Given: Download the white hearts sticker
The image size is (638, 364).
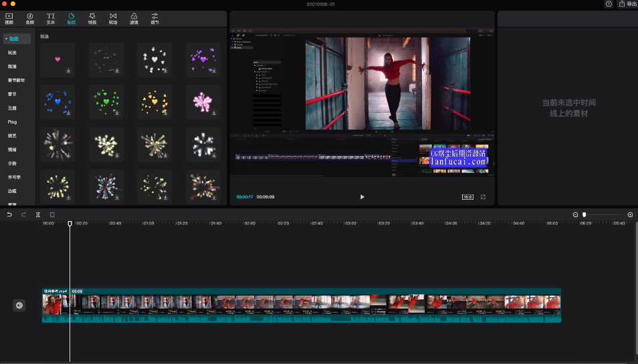Looking at the screenshot, I should (165, 71).
